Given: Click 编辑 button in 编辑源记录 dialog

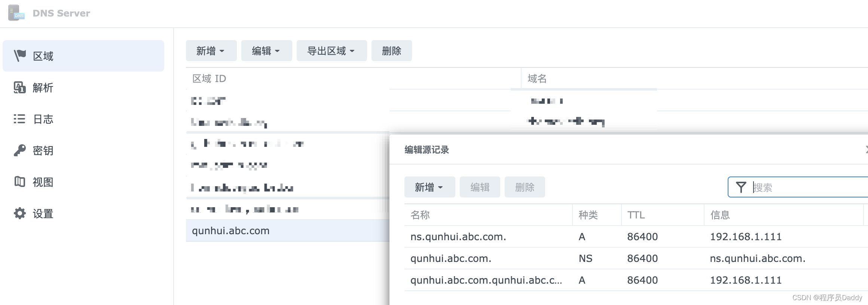Looking at the screenshot, I should (x=480, y=187).
